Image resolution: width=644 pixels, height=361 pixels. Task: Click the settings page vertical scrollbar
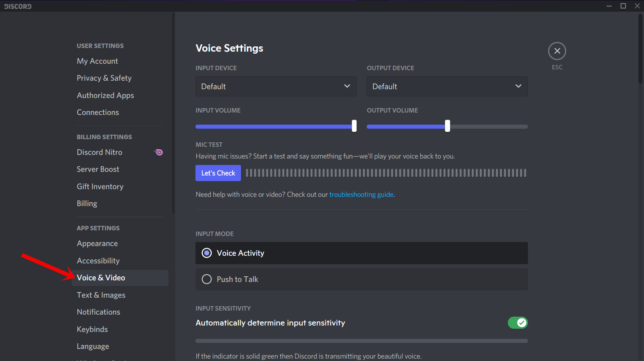[x=640, y=48]
